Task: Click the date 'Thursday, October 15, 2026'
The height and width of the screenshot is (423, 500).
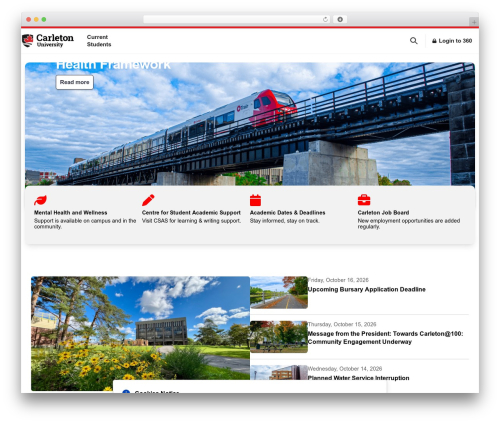Action: pos(342,324)
